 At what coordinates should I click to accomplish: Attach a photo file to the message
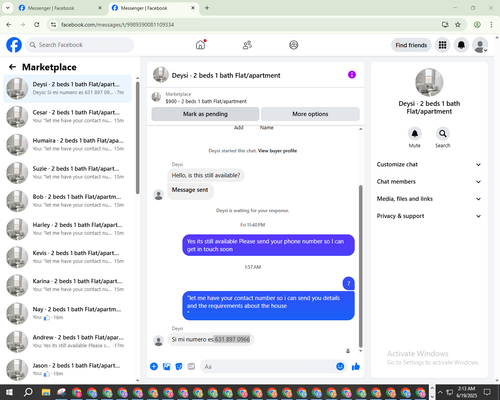(166, 367)
